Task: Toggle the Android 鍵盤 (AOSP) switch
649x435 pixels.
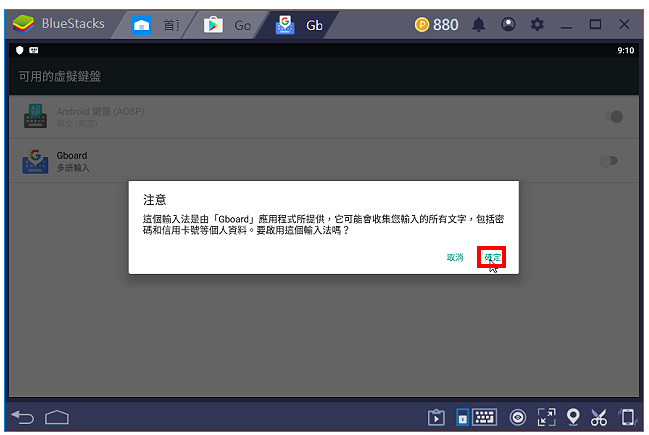Action: tap(613, 117)
